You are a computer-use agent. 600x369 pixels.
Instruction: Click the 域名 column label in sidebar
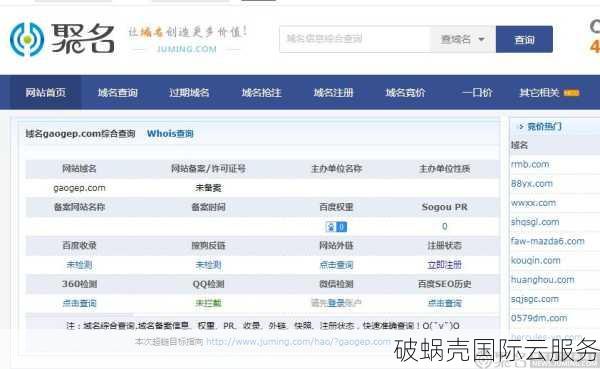519,145
